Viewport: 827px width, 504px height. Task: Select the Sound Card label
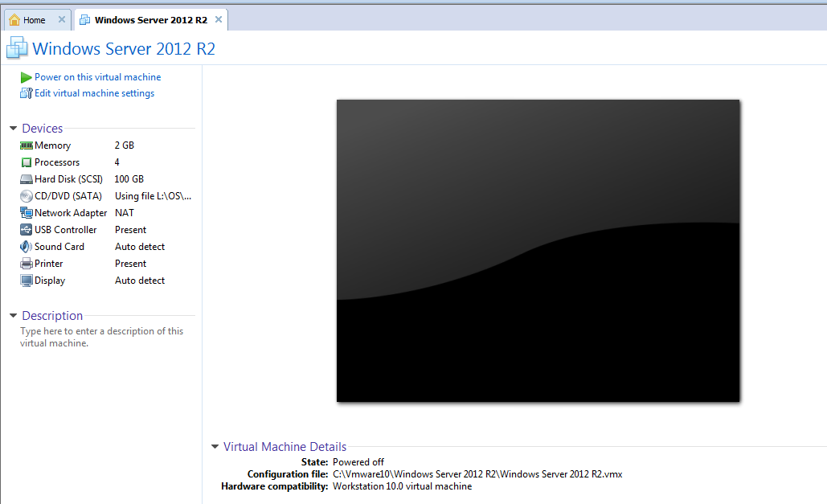pos(59,247)
